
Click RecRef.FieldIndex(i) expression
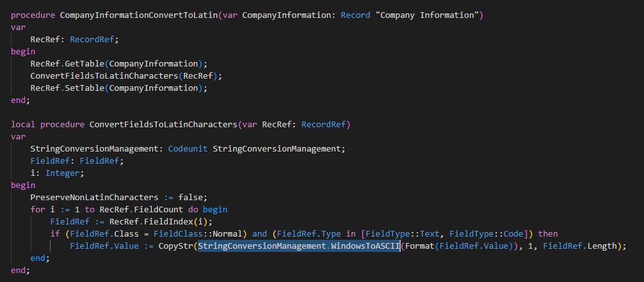pyautogui.click(x=159, y=222)
